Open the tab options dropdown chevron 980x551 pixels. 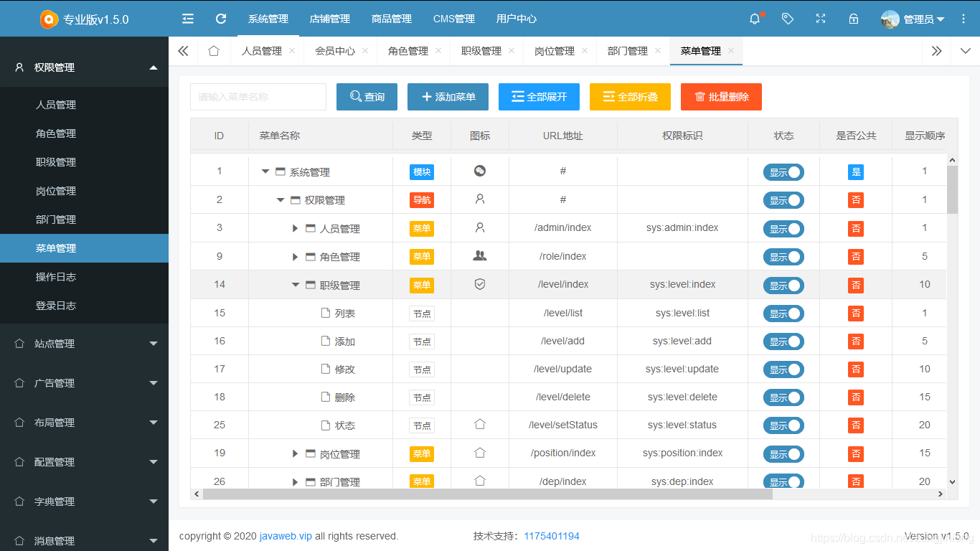[966, 51]
